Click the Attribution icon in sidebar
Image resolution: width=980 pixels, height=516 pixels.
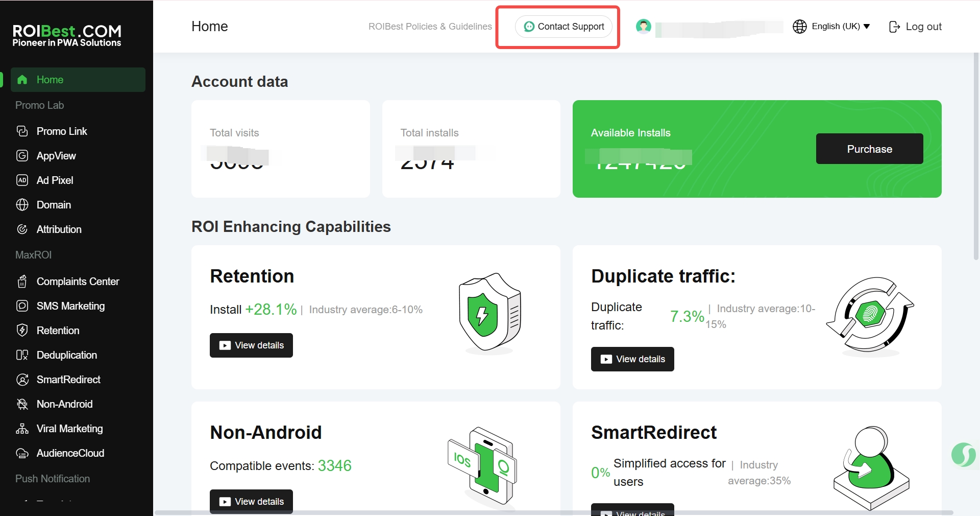pyautogui.click(x=22, y=229)
